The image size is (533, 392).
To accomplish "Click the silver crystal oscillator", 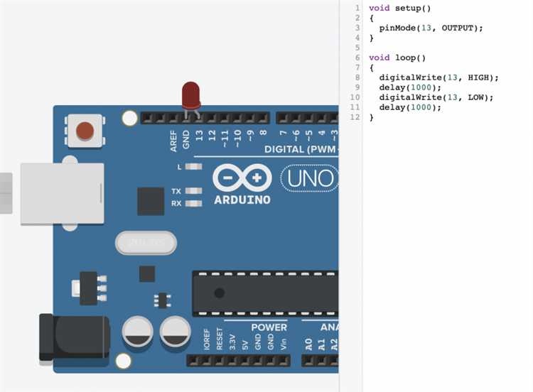I will coord(146,243).
